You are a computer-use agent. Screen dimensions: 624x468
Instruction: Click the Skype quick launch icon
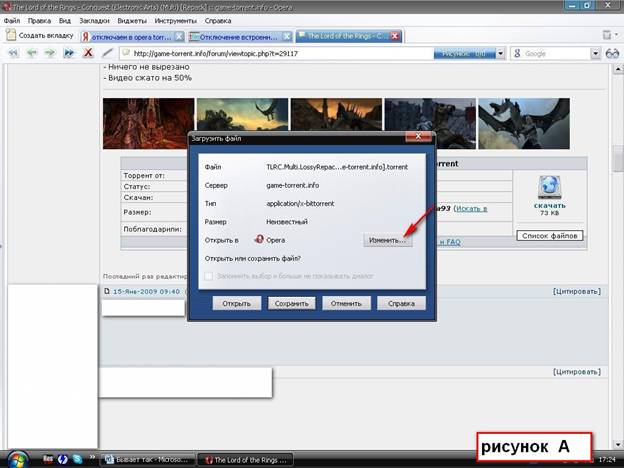[77, 459]
